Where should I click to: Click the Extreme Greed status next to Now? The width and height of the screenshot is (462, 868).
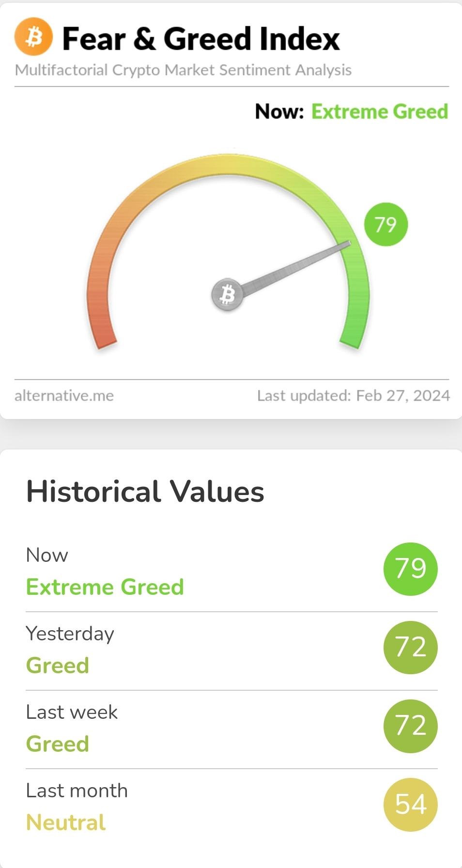380,111
